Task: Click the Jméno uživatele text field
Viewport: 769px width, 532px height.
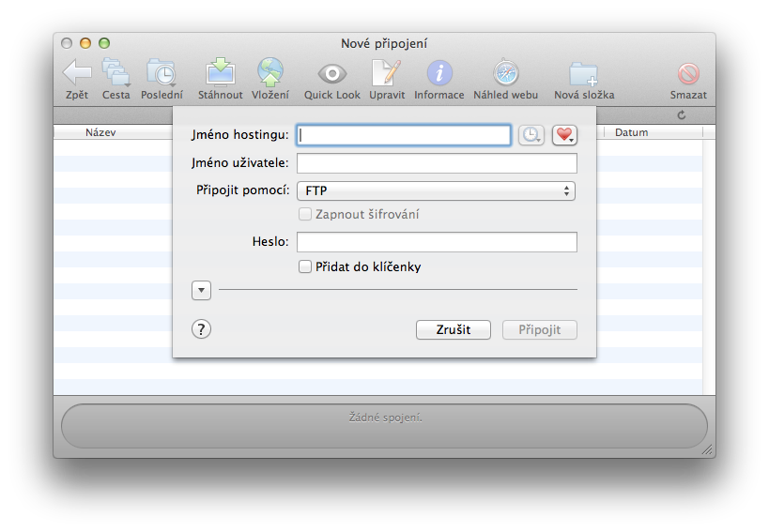Action: coord(437,163)
